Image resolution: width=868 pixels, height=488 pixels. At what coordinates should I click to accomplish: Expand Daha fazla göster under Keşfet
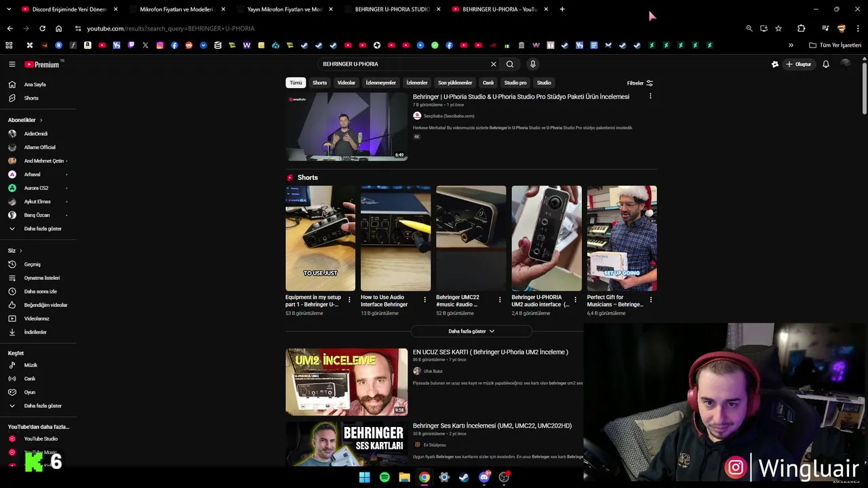tap(43, 406)
